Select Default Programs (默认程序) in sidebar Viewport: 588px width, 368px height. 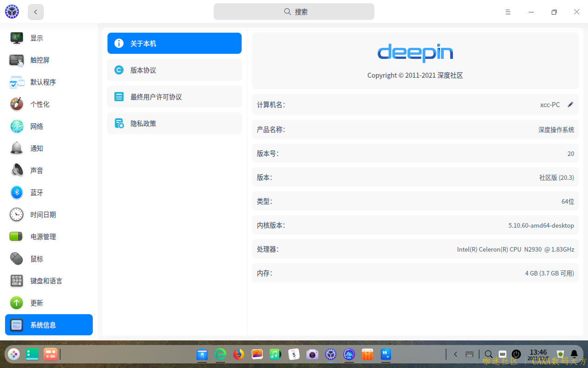pos(49,82)
